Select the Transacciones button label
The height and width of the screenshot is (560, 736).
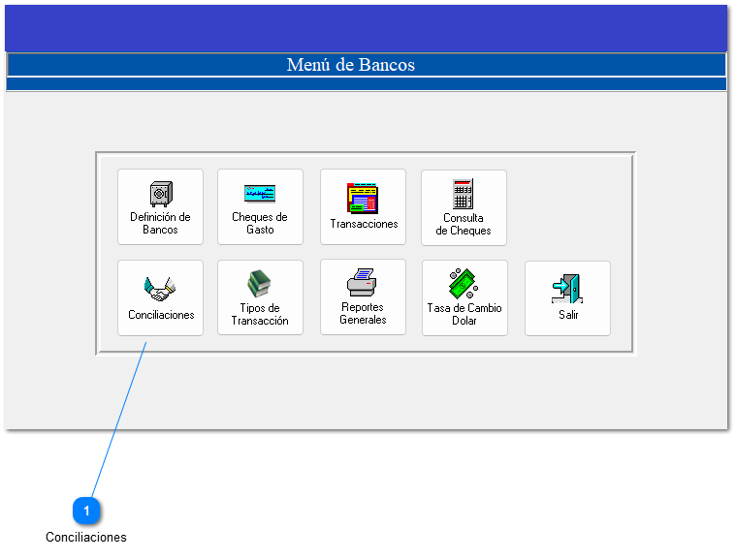click(364, 224)
